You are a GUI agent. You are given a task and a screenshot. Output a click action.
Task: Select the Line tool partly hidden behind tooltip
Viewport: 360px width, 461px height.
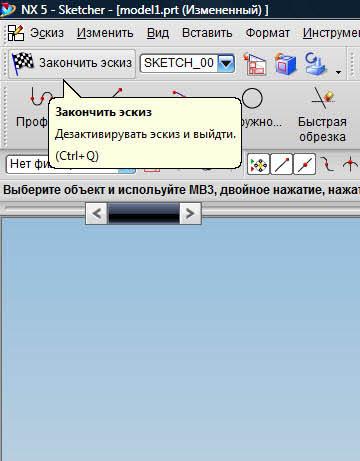click(x=117, y=92)
